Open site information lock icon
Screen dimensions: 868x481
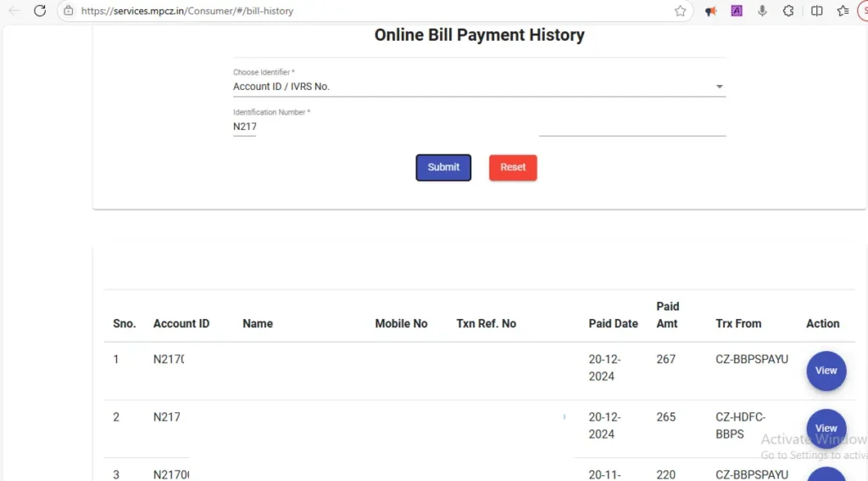click(69, 11)
